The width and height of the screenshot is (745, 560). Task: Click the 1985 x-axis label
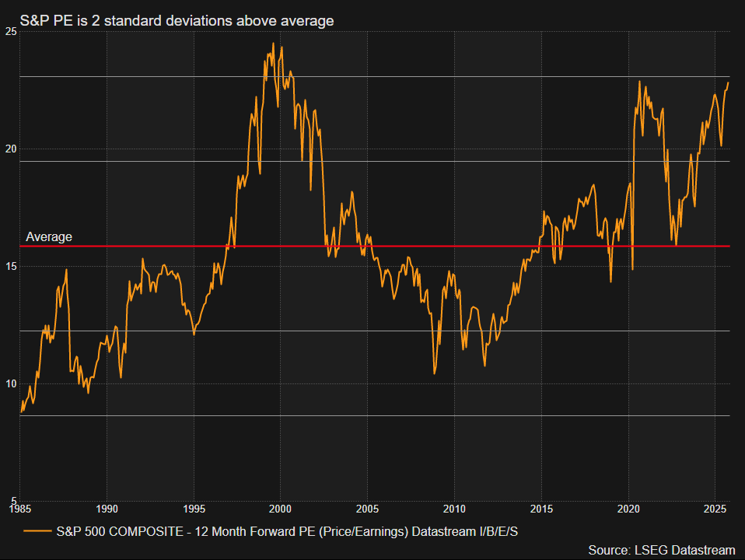(x=21, y=509)
